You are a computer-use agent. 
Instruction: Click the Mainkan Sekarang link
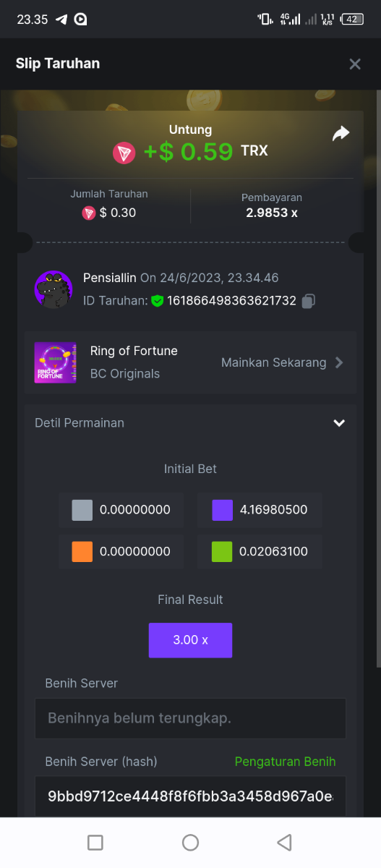click(273, 362)
